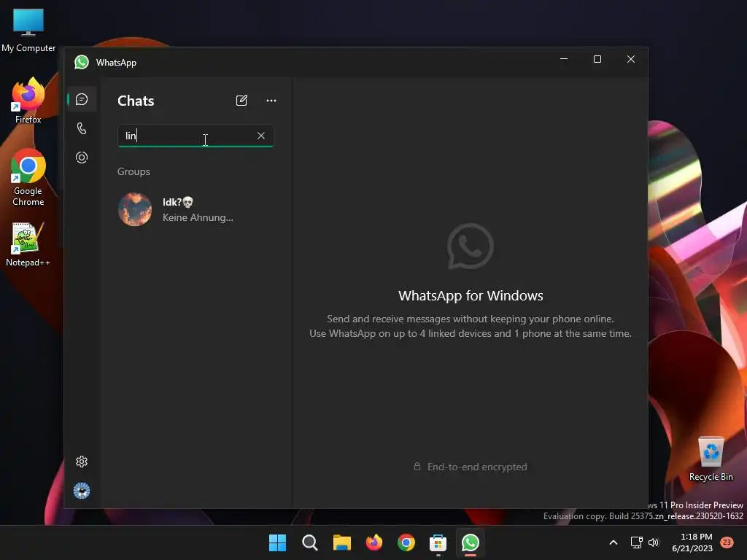Open the Status tab in WhatsApp sidebar
The image size is (747, 560).
pyautogui.click(x=82, y=157)
